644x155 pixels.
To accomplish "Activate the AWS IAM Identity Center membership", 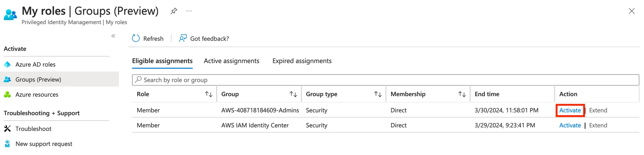I will [570, 125].
